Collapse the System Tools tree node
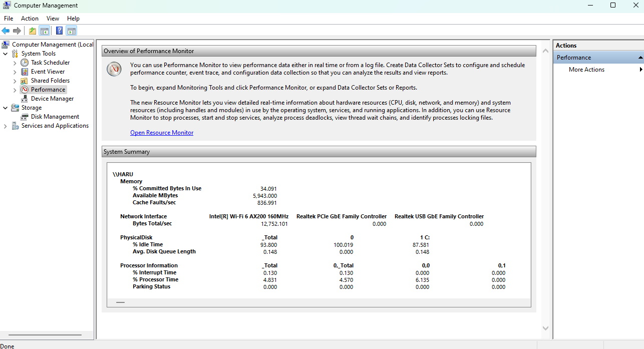The image size is (644, 349). [x=6, y=54]
